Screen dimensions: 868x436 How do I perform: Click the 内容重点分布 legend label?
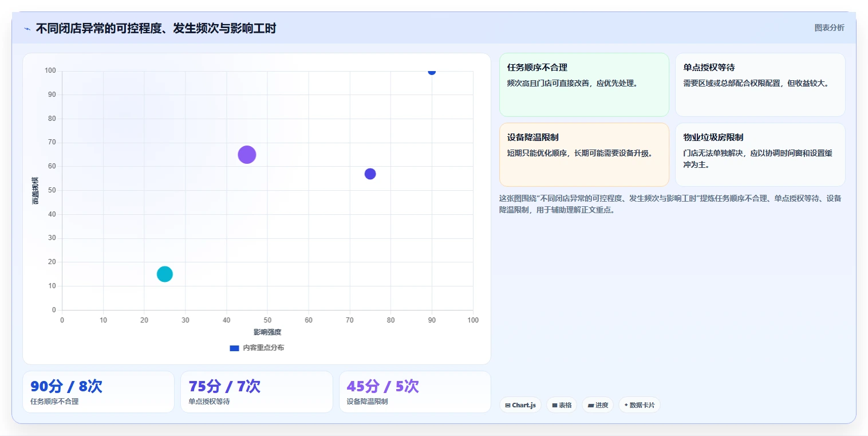tap(263, 348)
